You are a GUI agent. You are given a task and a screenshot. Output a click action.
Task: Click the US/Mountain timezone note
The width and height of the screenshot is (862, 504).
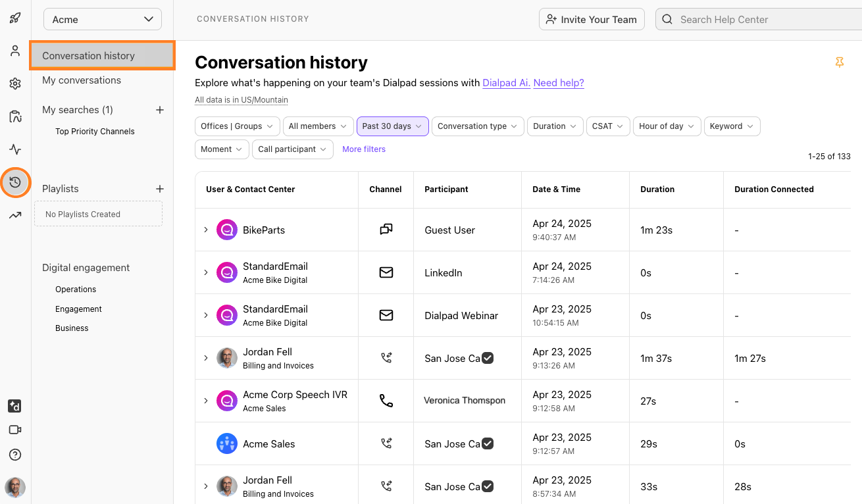pyautogui.click(x=241, y=100)
